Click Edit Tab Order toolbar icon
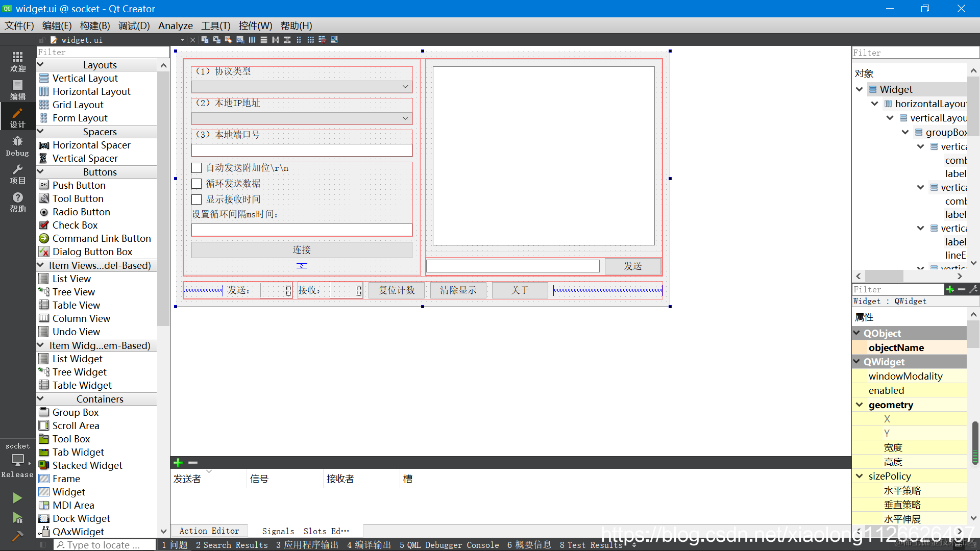Viewport: 980px width, 551px height. coord(240,40)
